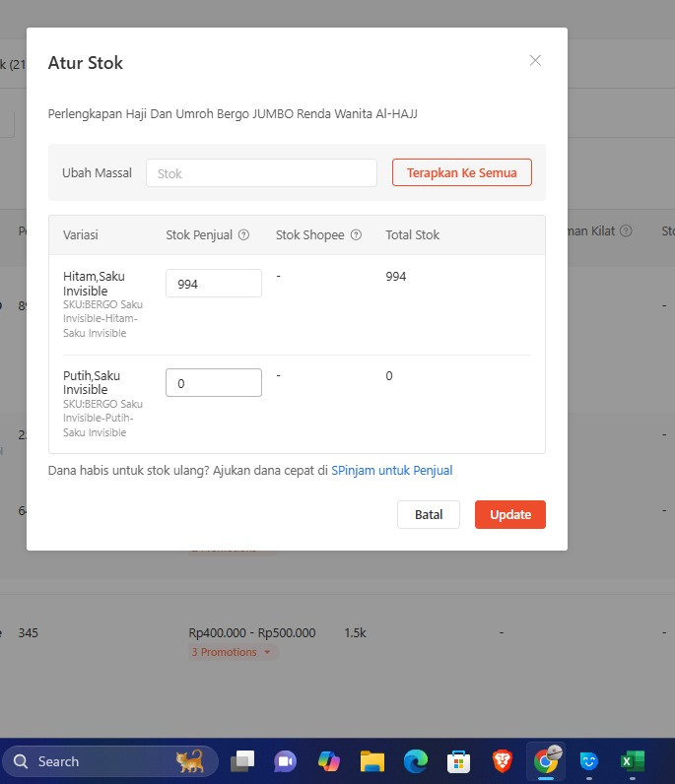Click the Total Stok column header

tap(412, 235)
